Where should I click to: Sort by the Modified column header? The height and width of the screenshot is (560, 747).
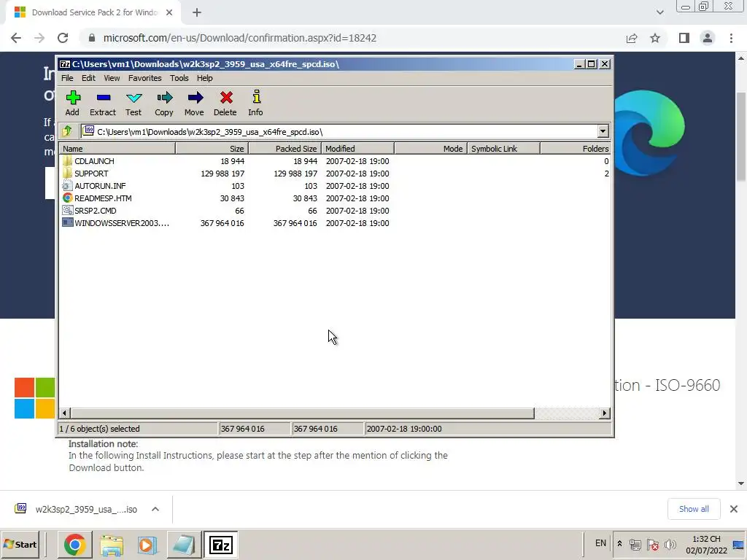(357, 149)
